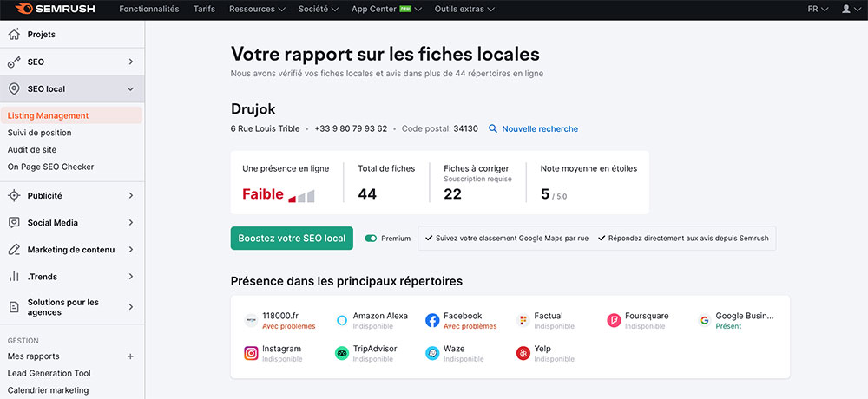The image size is (868, 399).
Task: Select Suivi de position in sidebar
Action: click(x=39, y=133)
